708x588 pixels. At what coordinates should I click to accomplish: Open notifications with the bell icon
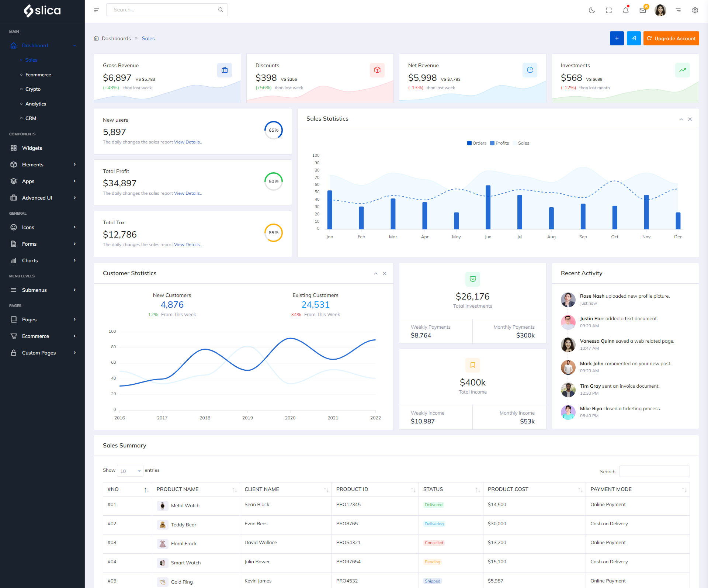tap(626, 10)
